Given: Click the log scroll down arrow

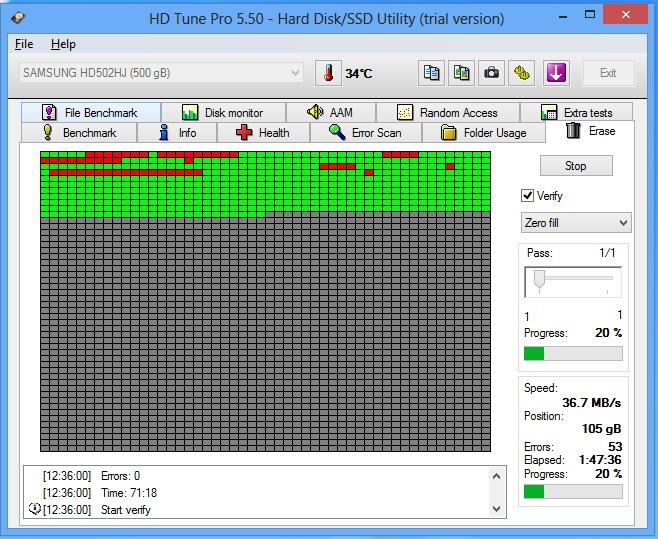Looking at the screenshot, I should (496, 509).
